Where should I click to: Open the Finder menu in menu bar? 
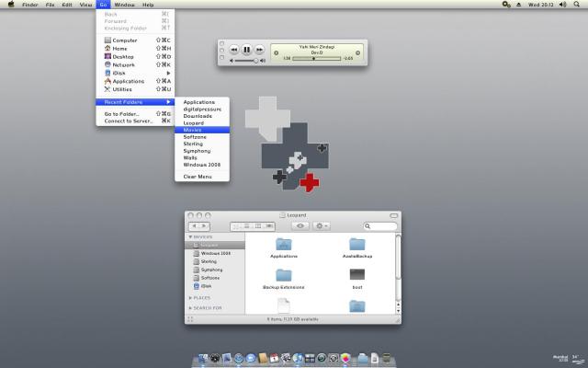30,5
